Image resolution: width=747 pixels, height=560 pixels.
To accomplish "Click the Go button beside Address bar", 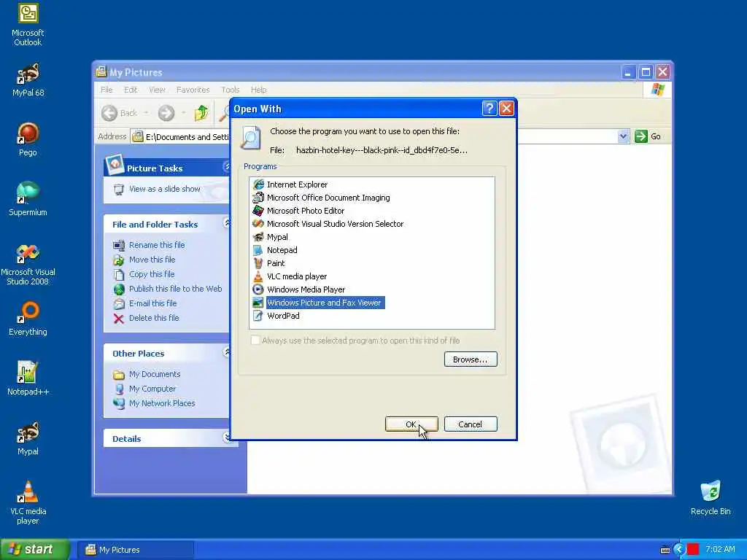I will [x=649, y=136].
